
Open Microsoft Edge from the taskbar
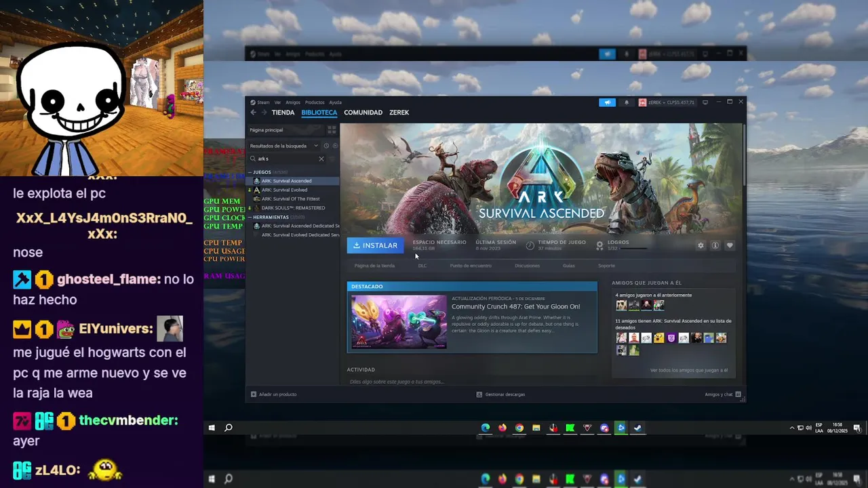click(486, 428)
